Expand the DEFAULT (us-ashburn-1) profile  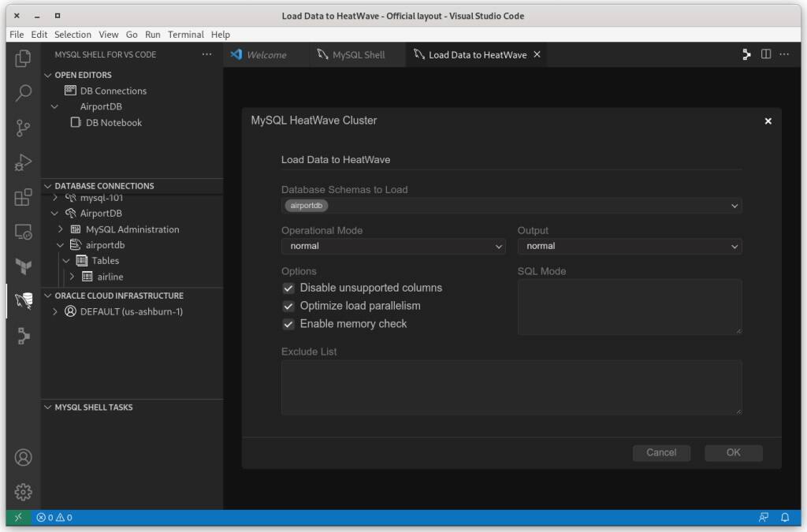[55, 312]
